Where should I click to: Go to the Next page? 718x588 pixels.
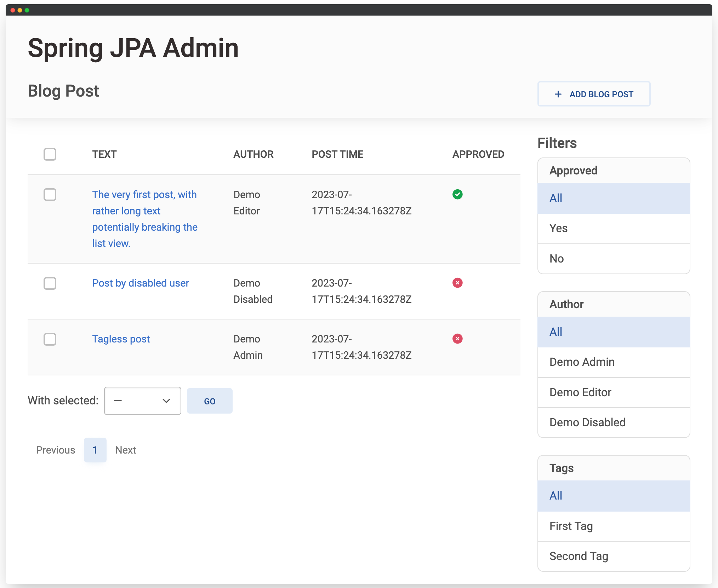point(126,450)
